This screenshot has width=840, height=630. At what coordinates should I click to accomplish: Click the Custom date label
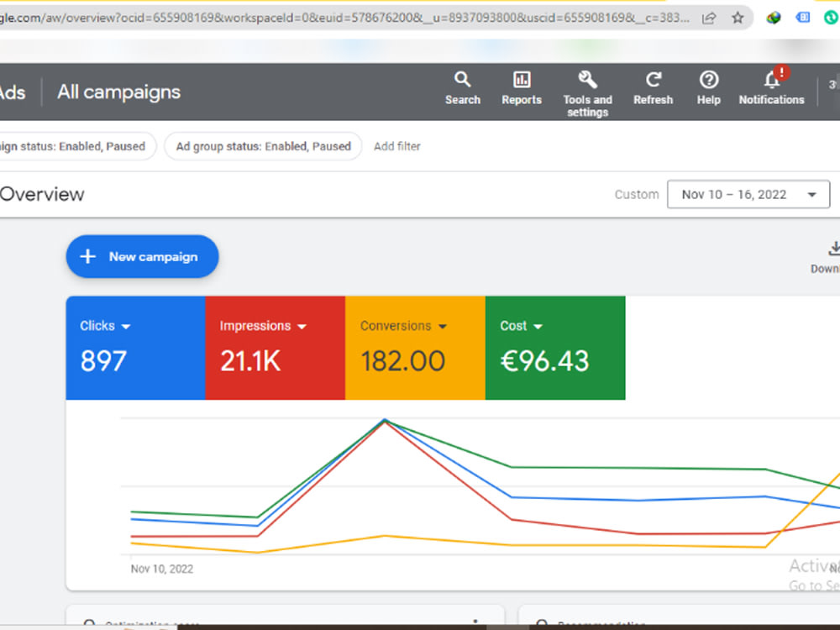(x=637, y=195)
